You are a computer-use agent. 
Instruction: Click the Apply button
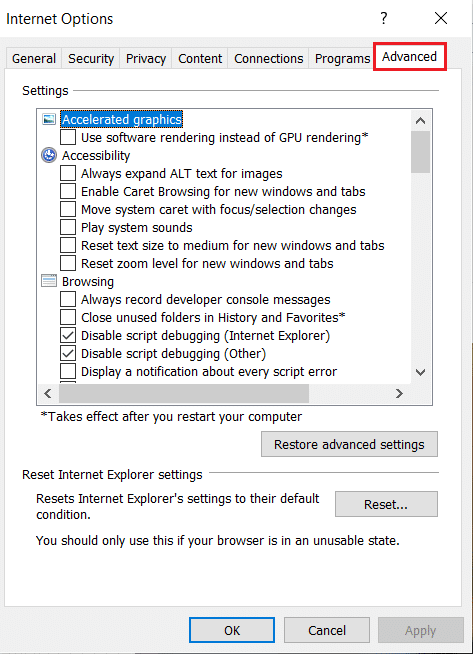tap(420, 630)
